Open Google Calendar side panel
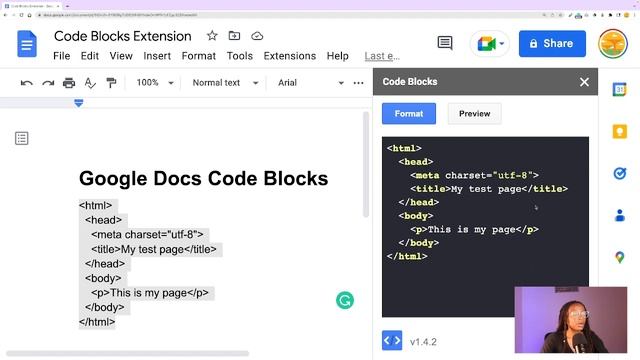This screenshot has width=640, height=360. [x=619, y=89]
